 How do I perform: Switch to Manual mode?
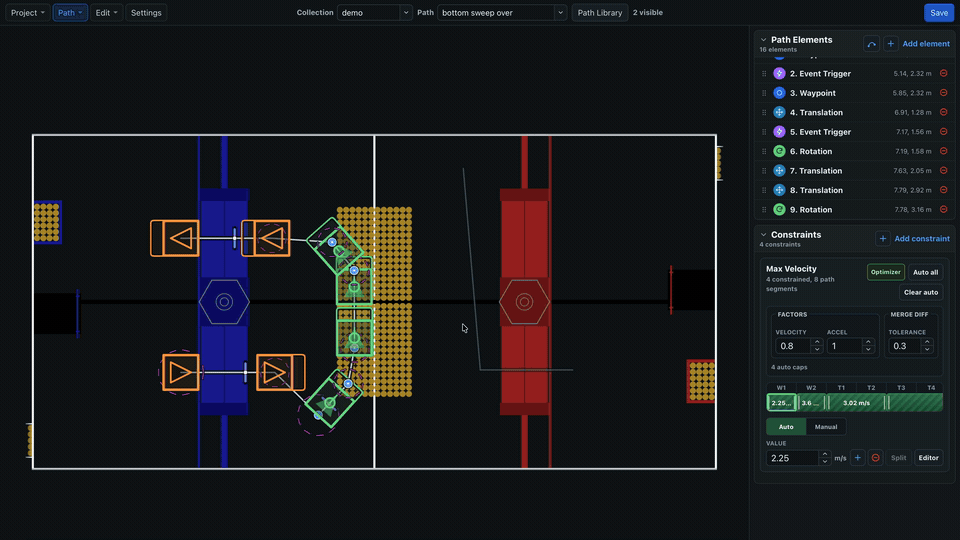point(826,427)
